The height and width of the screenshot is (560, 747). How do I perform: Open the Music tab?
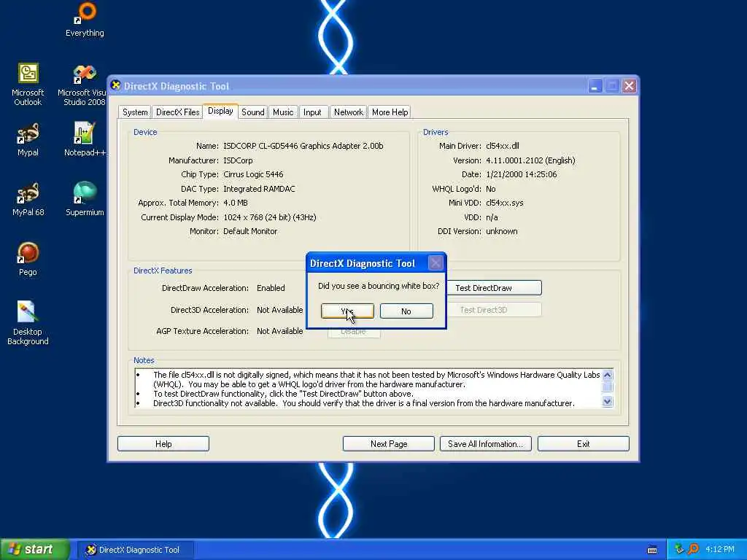283,112
